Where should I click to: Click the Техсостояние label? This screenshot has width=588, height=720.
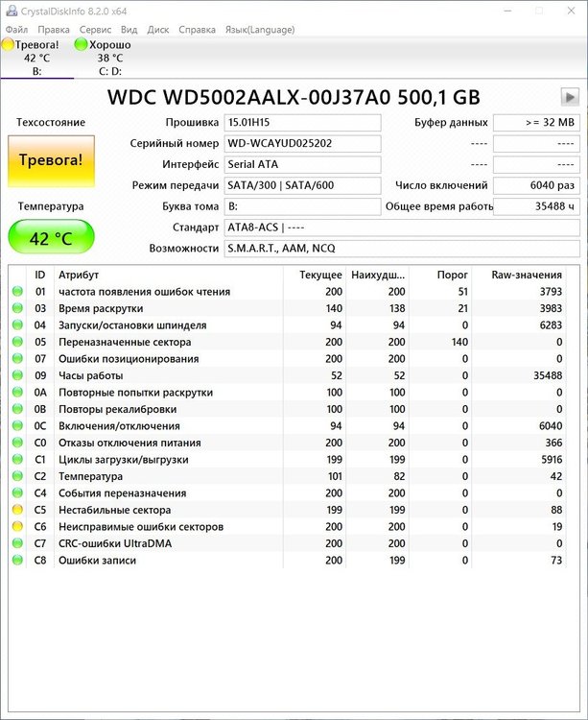click(51, 122)
